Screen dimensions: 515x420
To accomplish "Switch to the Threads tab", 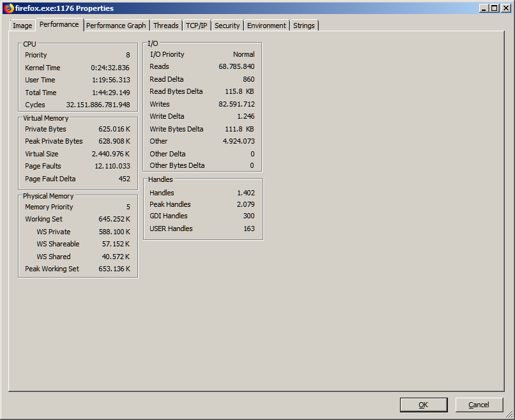I will [x=166, y=26].
